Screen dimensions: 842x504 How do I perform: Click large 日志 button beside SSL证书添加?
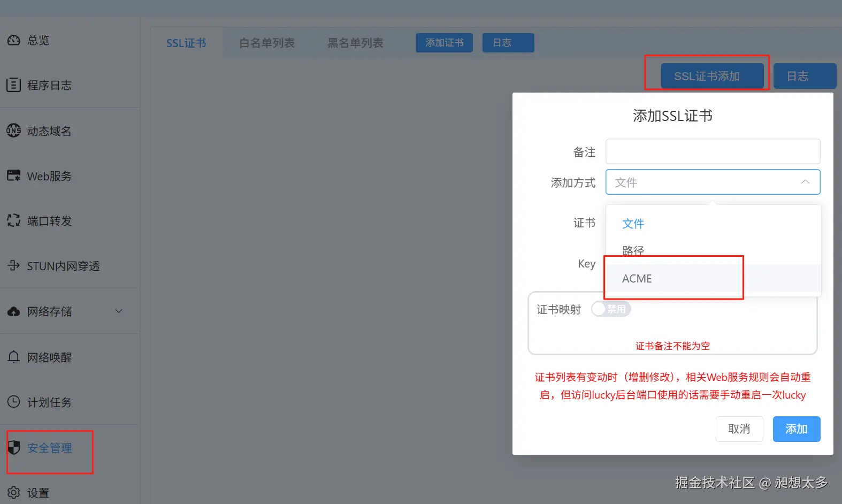point(805,76)
